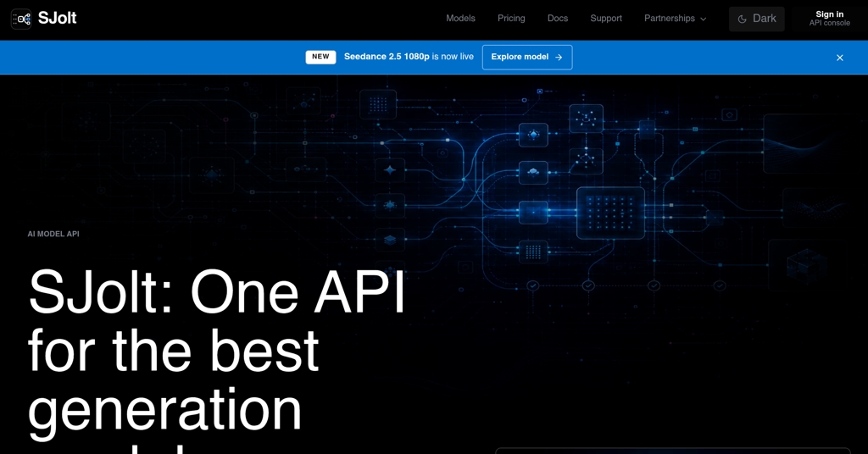
Task: Click the Explore model button
Action: pyautogui.click(x=527, y=57)
